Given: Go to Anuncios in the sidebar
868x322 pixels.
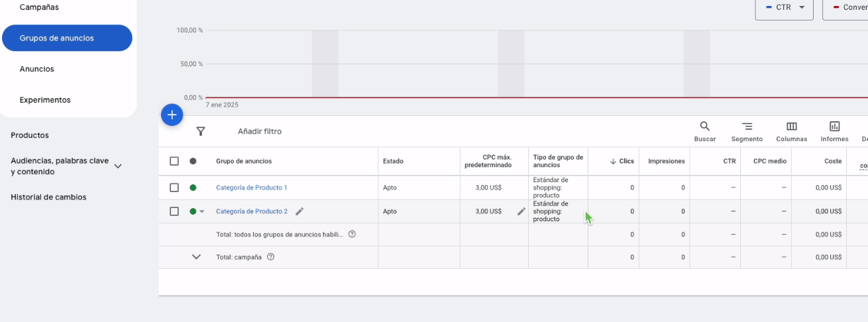Looking at the screenshot, I should pyautogui.click(x=37, y=69).
